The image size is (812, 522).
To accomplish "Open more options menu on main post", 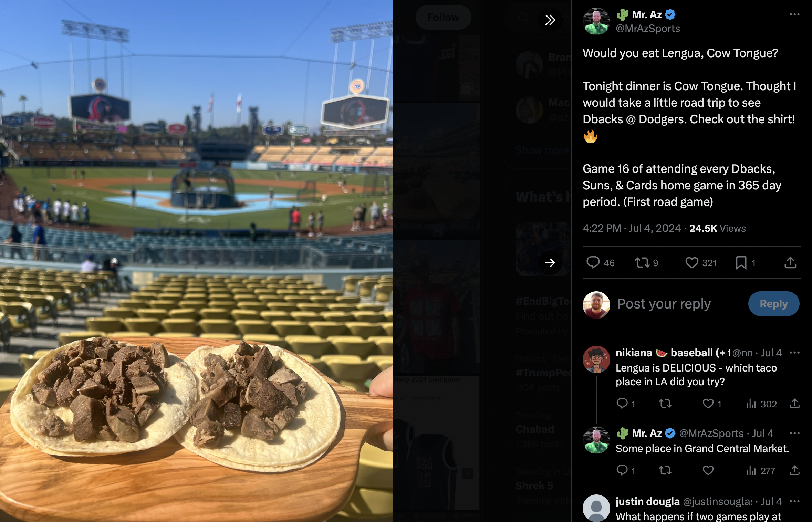I will 794,14.
